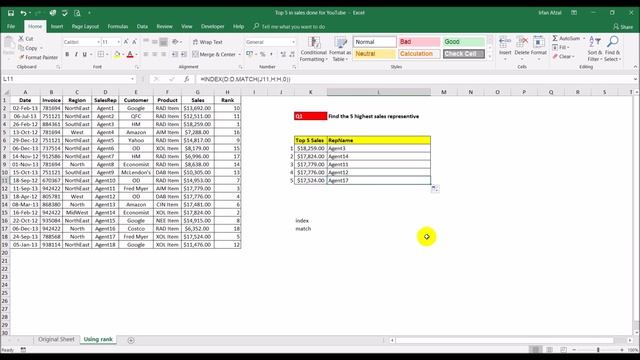Open Sort & Filter menu
640x360 pixels.
tap(595, 49)
